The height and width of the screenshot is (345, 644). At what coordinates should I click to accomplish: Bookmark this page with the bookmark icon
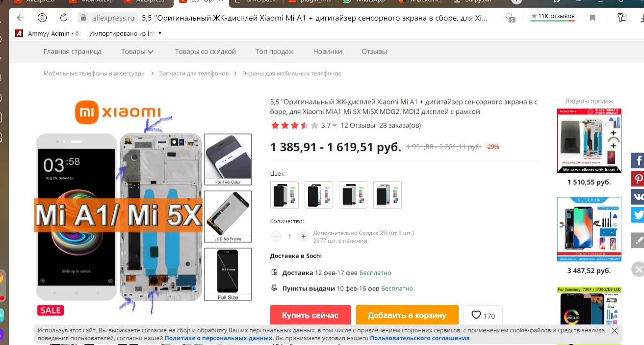pyautogui.click(x=592, y=18)
